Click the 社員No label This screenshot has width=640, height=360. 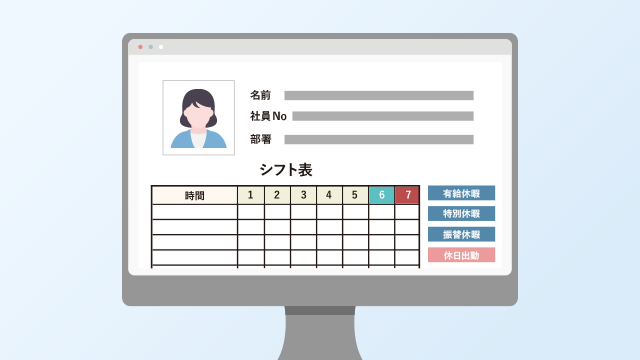click(x=268, y=116)
